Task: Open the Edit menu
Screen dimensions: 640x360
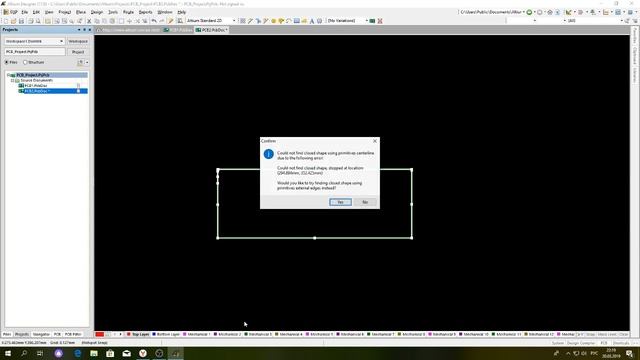Action: click(36, 12)
